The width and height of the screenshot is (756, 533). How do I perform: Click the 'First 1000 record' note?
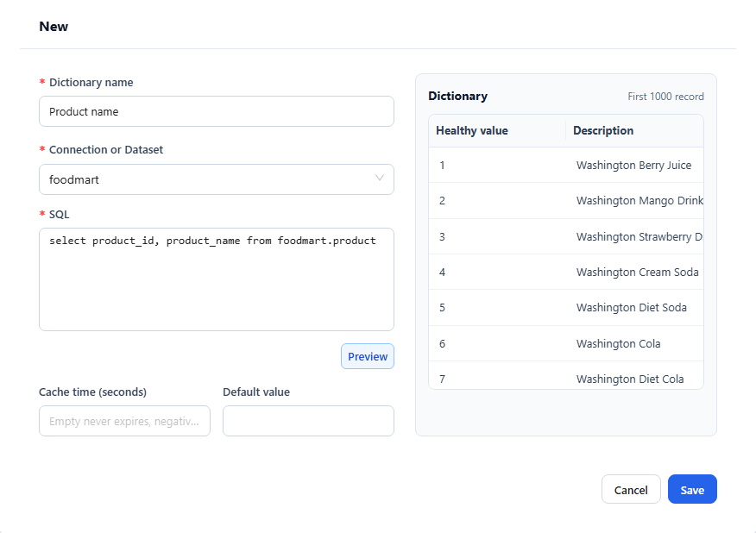coord(665,97)
